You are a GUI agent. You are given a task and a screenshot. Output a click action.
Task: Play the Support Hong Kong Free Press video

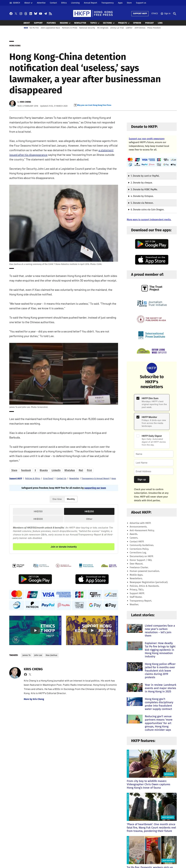click(x=92, y=630)
